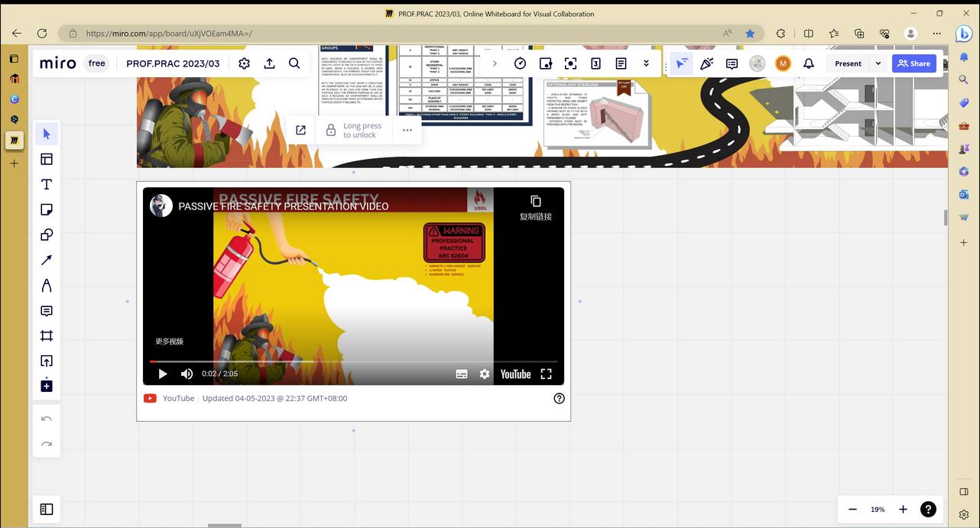This screenshot has width=980, height=528.
Task: Long press lock to unlock
Action: [353, 130]
